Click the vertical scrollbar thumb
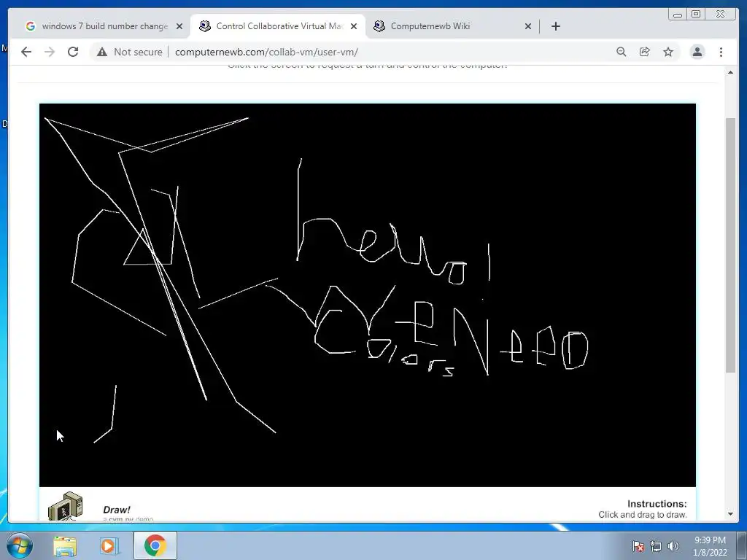747x560 pixels. [x=730, y=245]
